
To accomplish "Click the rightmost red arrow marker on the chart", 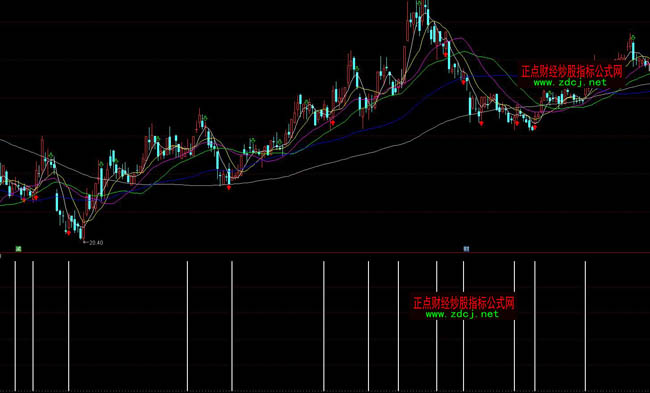I will [535, 127].
